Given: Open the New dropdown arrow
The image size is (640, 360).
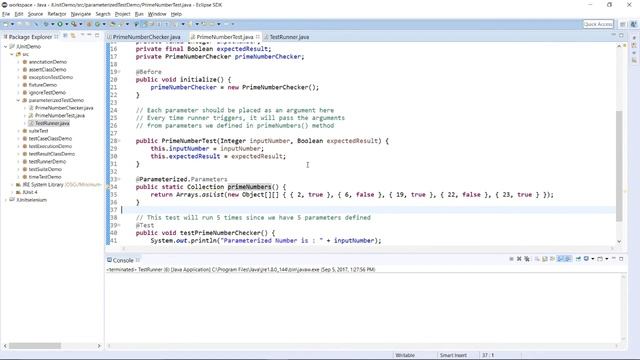Looking at the screenshot, I should (12, 24).
